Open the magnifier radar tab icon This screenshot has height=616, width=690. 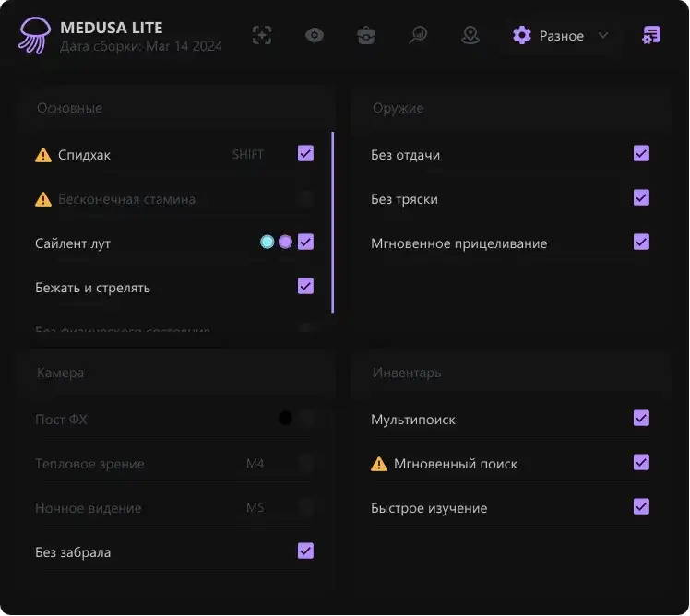click(x=419, y=35)
